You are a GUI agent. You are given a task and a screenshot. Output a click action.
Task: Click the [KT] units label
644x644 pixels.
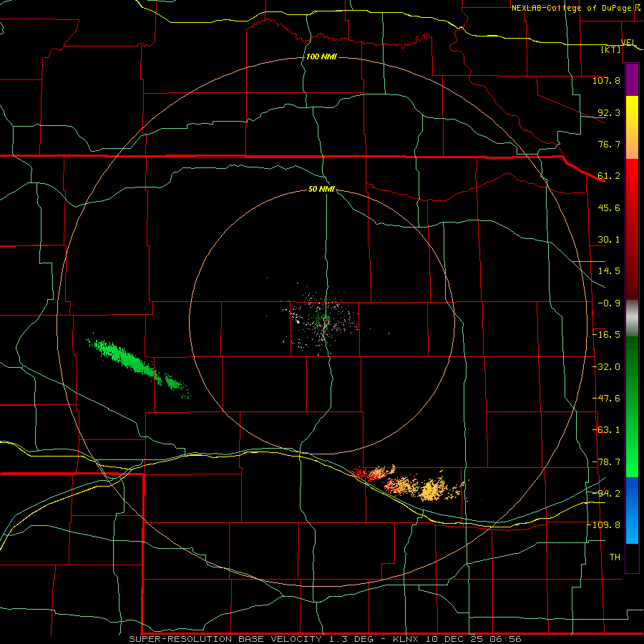611,49
